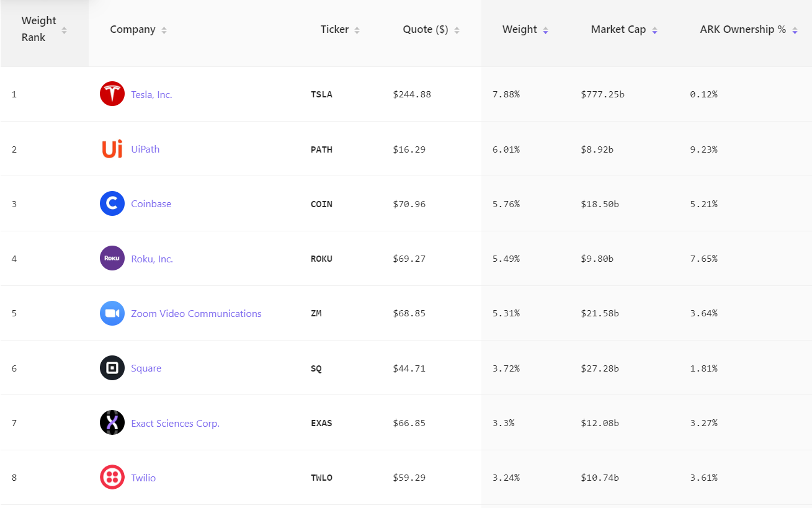Open the Twilio company link
The image size is (812, 508).
coord(143,478)
